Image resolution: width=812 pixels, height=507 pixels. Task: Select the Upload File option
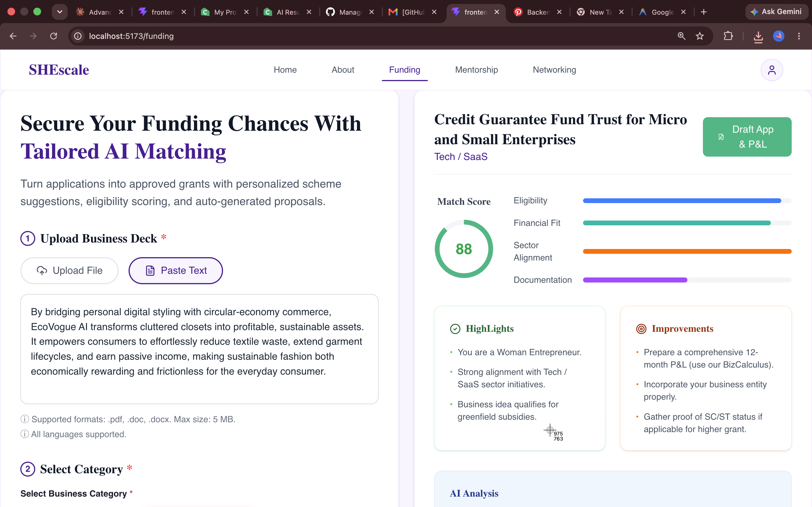[69, 271]
